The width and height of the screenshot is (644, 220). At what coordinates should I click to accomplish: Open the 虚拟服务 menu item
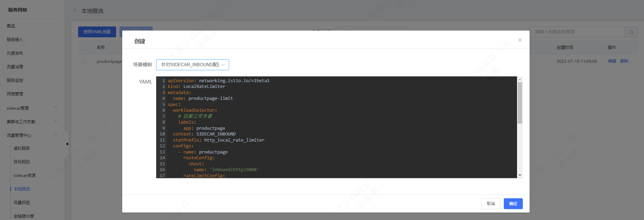coord(22,148)
